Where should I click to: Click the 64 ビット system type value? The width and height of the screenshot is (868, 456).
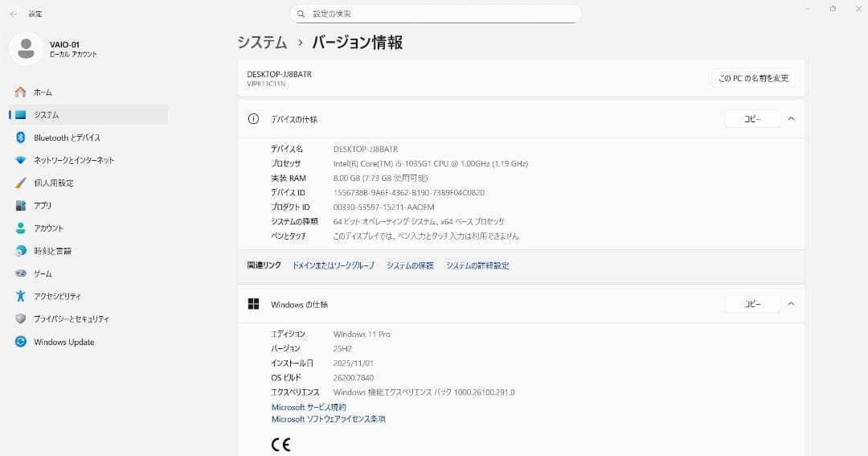pos(419,222)
